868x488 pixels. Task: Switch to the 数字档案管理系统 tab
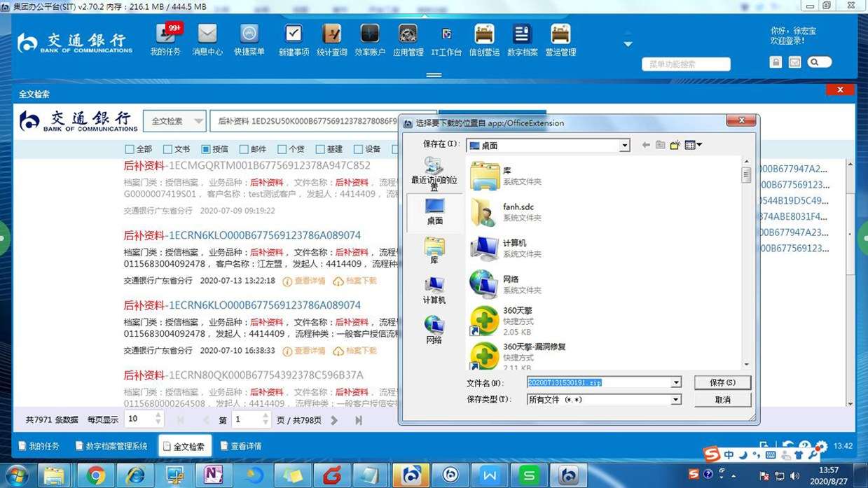[x=111, y=446]
